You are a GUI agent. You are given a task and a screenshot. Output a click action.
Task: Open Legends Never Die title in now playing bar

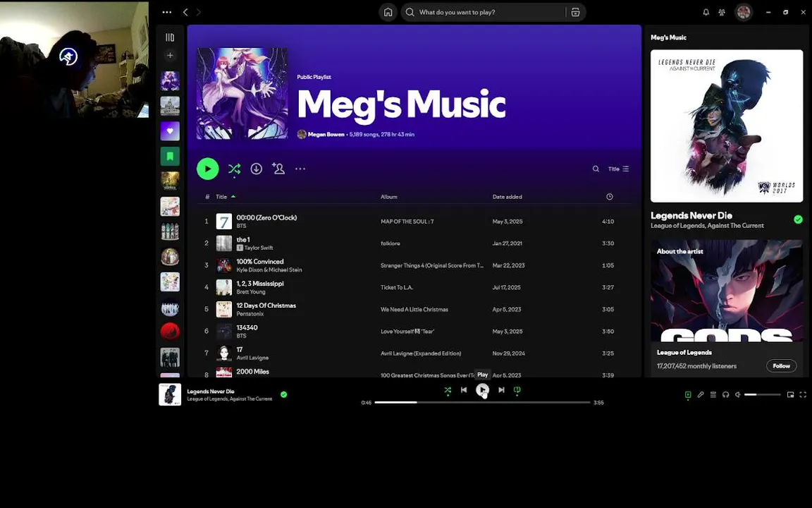point(210,392)
